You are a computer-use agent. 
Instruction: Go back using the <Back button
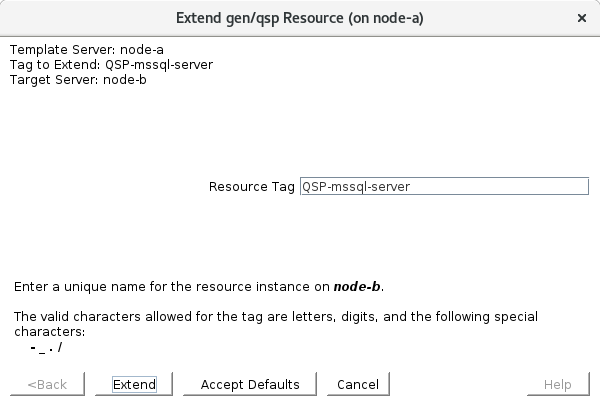click(47, 384)
